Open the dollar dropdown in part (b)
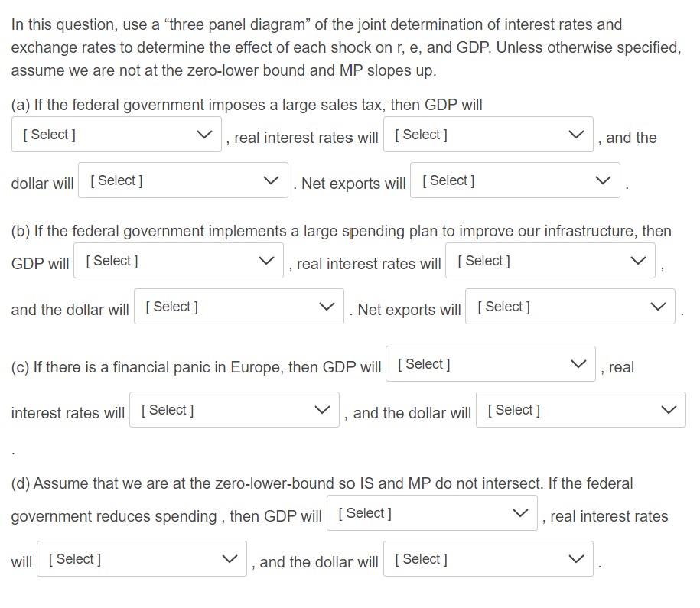This screenshot has height=608, width=700. 239,306
